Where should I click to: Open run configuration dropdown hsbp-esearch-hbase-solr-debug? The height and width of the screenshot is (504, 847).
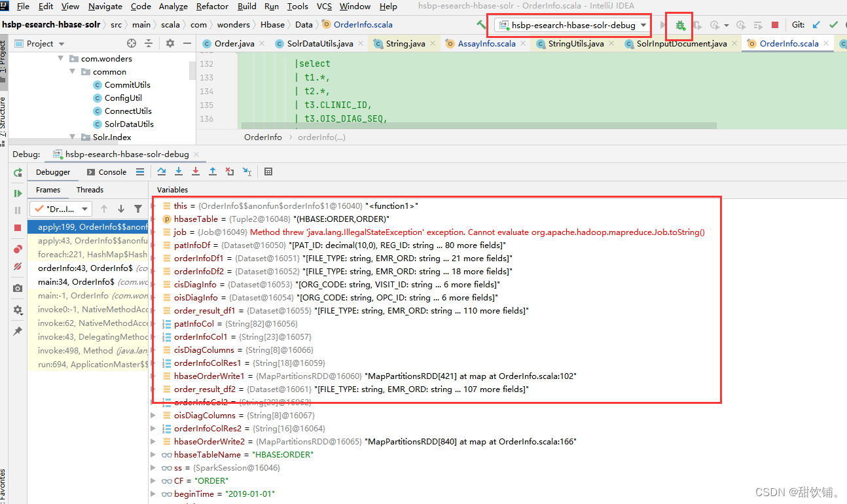tap(573, 25)
